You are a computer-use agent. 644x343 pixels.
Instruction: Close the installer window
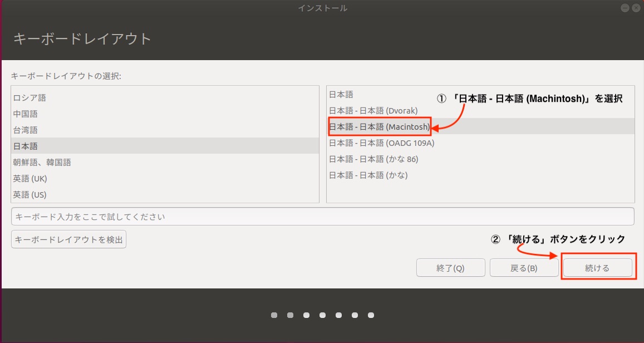pyautogui.click(x=636, y=8)
